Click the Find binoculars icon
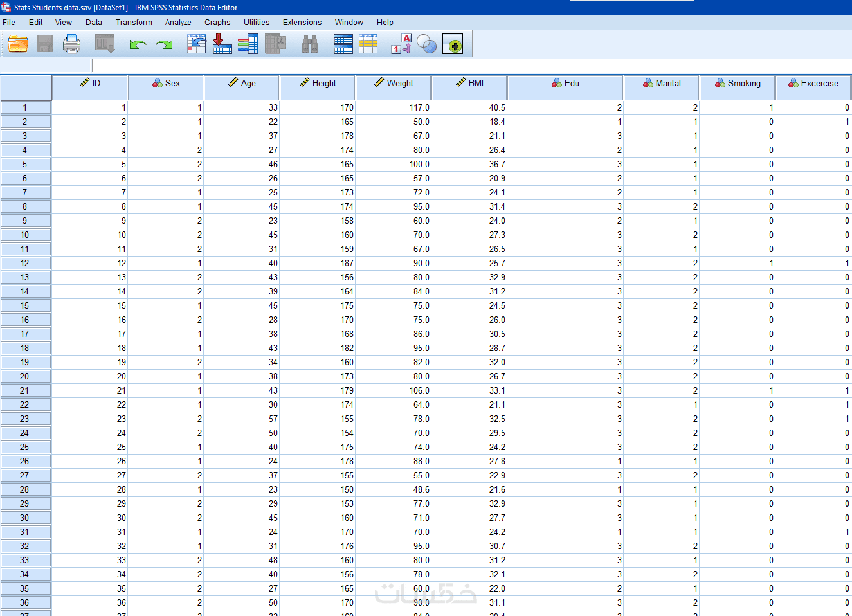The image size is (852, 616). (310, 44)
